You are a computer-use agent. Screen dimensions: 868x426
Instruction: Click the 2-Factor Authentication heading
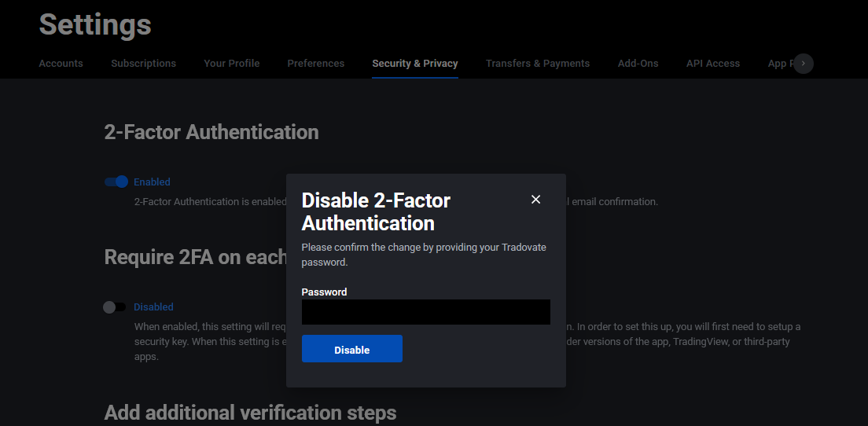(211, 132)
